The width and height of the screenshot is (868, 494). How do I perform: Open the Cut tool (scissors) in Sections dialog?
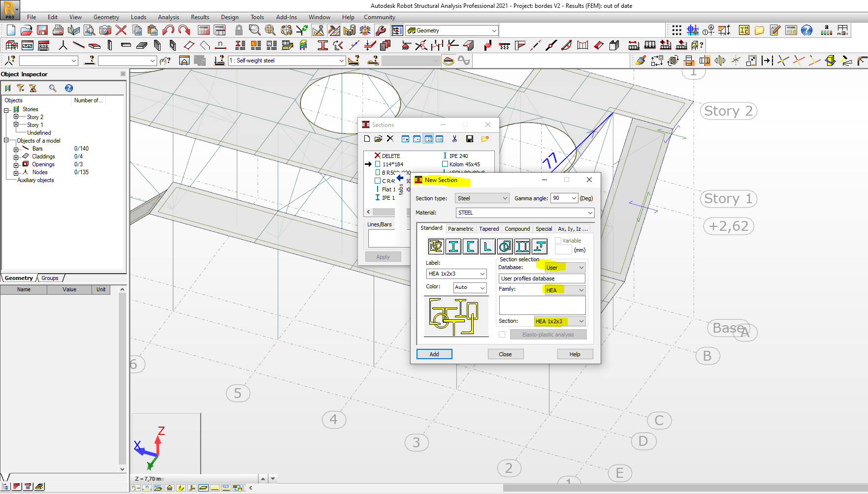454,139
